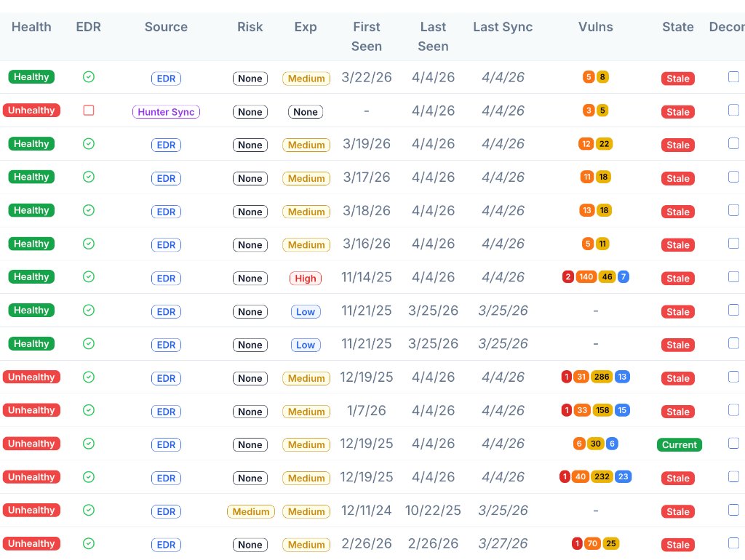This screenshot has width=745, height=560.
Task: Click the yellow 46 vulnerability badge
Action: [x=607, y=276]
